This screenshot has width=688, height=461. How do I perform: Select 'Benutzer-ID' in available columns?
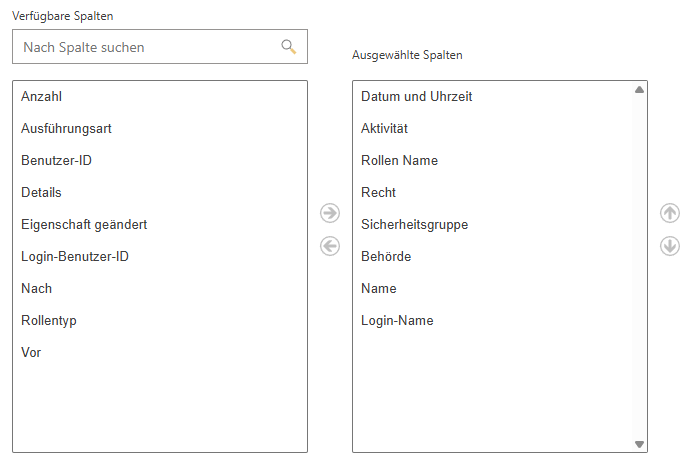[56, 161]
